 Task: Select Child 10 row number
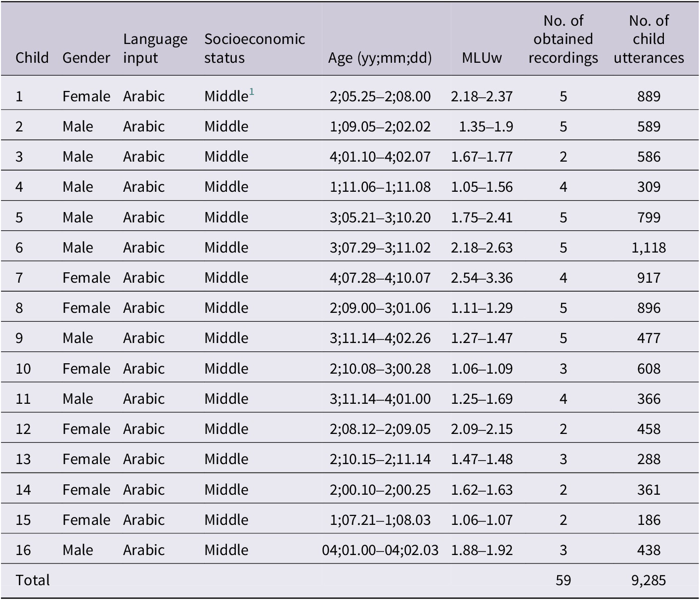(23, 369)
